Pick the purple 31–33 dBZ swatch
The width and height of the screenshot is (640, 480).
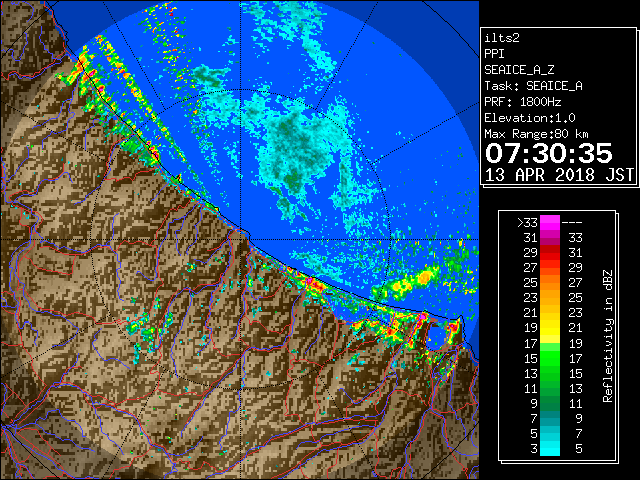tap(550, 238)
